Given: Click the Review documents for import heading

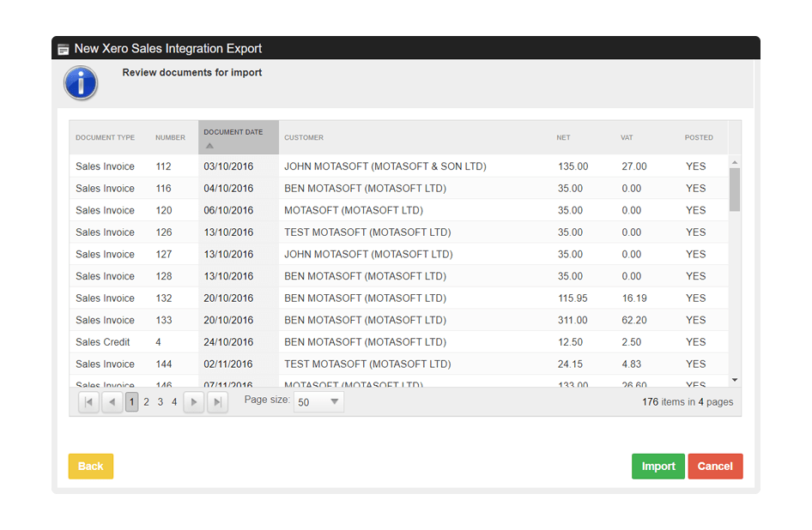Looking at the screenshot, I should pos(192,73).
